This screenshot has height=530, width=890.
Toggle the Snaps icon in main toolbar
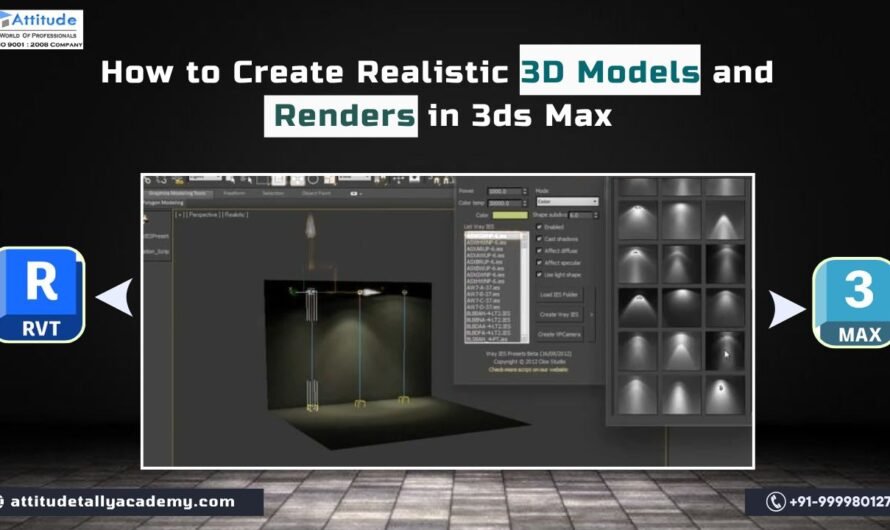point(435,180)
